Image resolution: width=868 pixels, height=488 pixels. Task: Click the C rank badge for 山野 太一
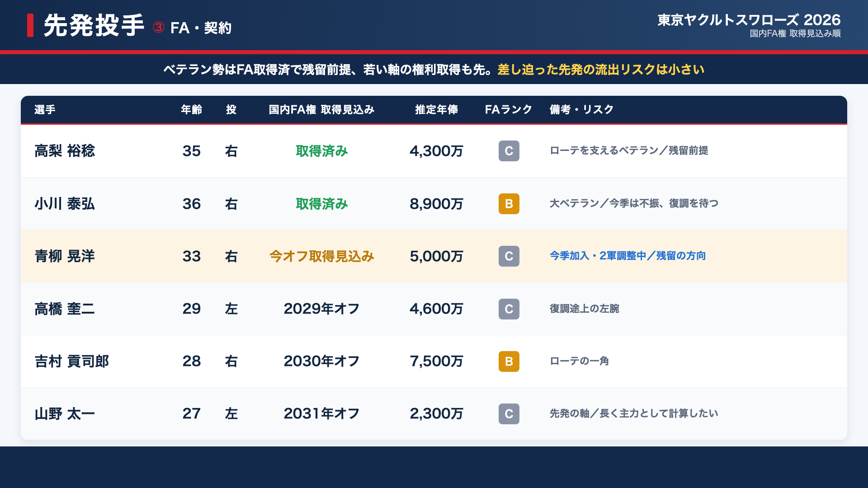coord(509,414)
